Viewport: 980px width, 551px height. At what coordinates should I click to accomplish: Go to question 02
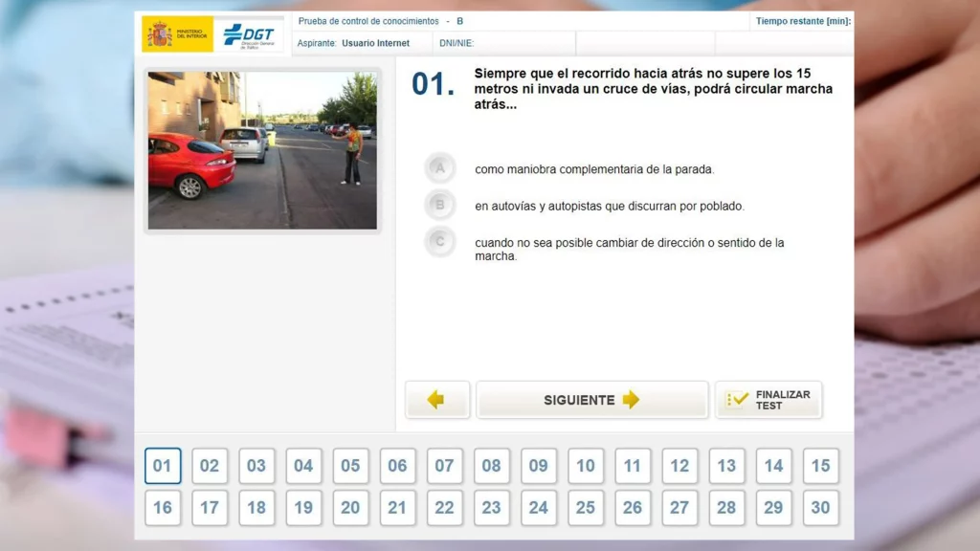[x=210, y=466]
